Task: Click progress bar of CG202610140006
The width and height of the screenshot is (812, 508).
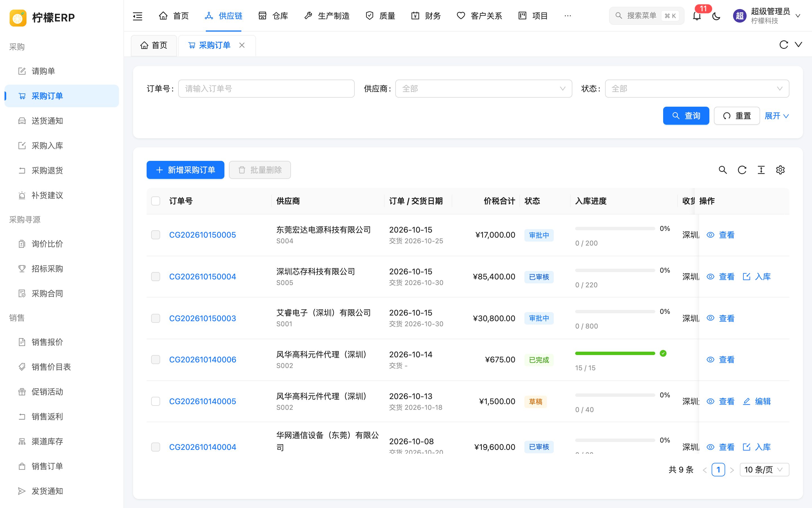Action: coord(615,353)
